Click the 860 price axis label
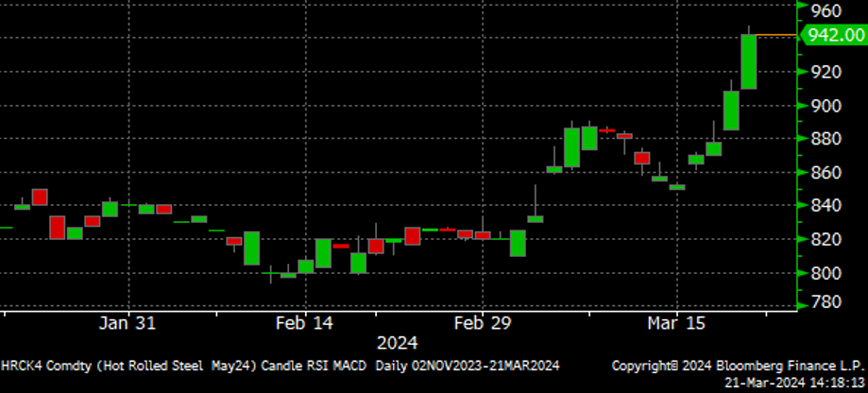This screenshot has width=868, height=393. tap(825, 173)
